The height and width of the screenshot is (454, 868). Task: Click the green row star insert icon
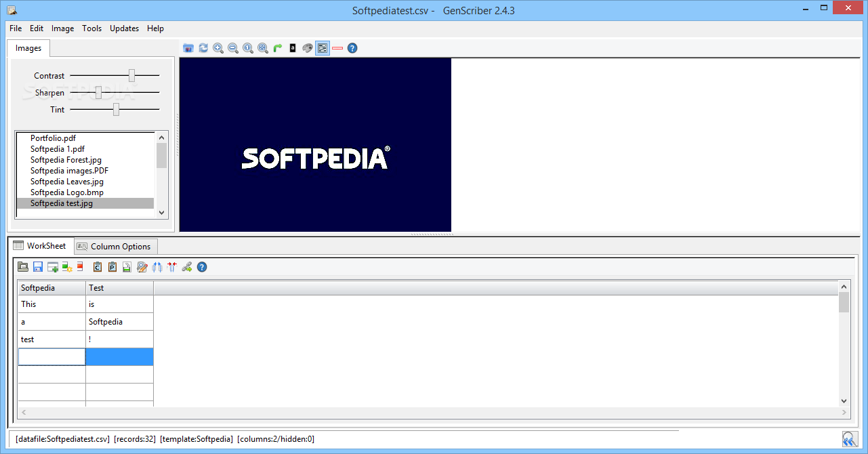click(67, 267)
